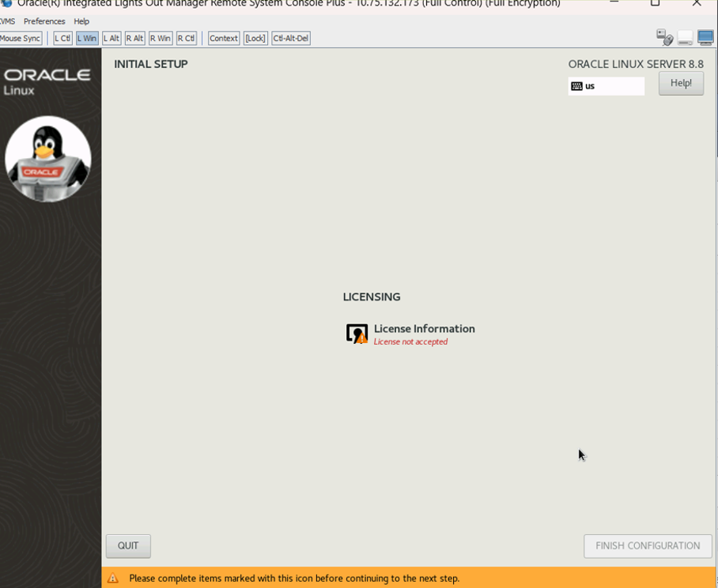Viewport: 718px width, 588px height.
Task: Open the KVMS menu
Action: tap(7, 21)
